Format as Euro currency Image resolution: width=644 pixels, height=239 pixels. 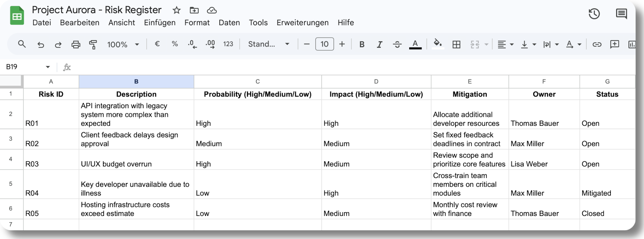[157, 44]
